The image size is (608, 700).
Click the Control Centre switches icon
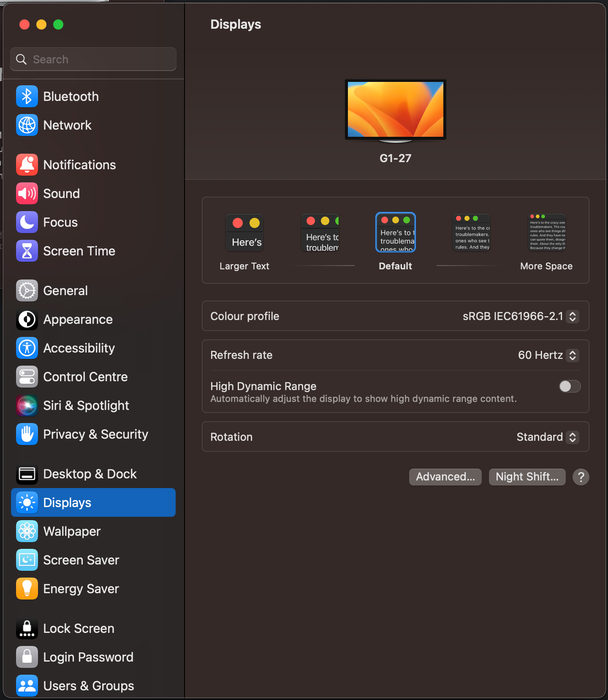point(27,377)
